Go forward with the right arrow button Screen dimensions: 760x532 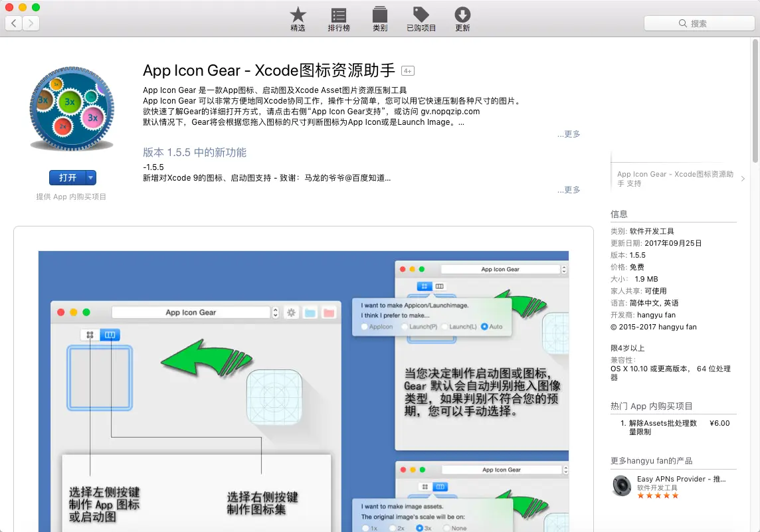click(x=31, y=23)
